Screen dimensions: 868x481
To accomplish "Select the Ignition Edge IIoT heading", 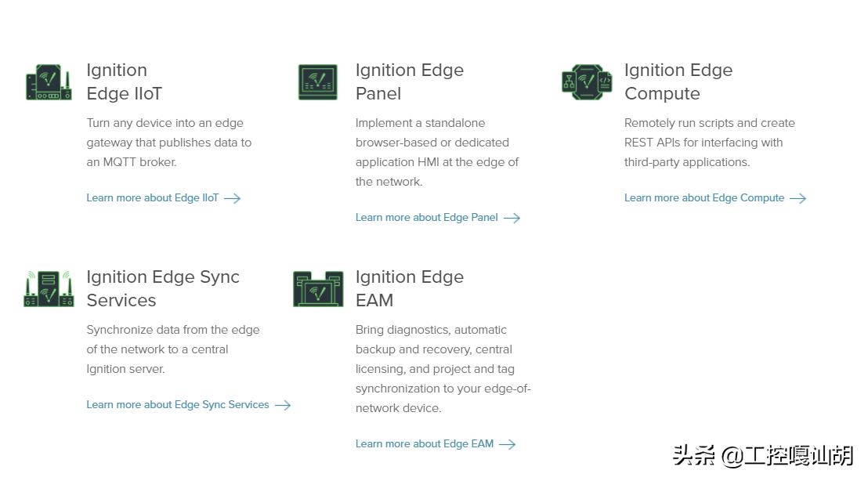I will pos(124,81).
